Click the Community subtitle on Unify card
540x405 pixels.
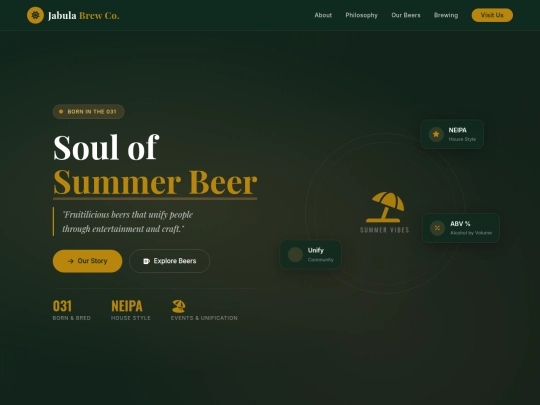(321, 260)
